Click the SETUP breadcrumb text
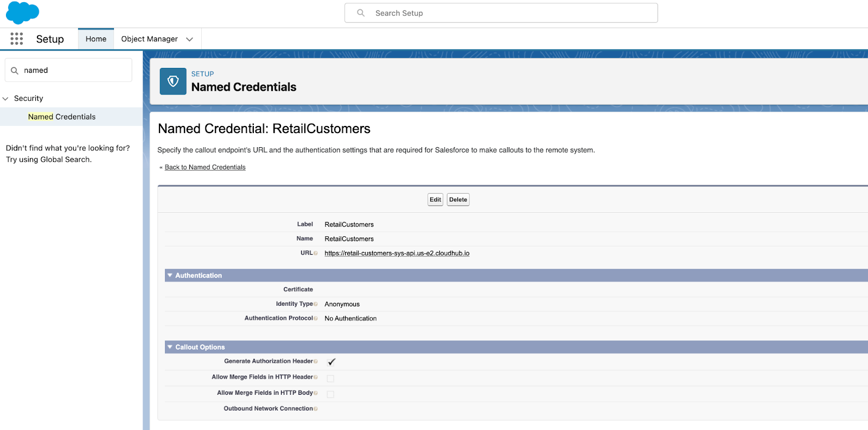Viewport: 868px width, 430px height. (x=202, y=74)
